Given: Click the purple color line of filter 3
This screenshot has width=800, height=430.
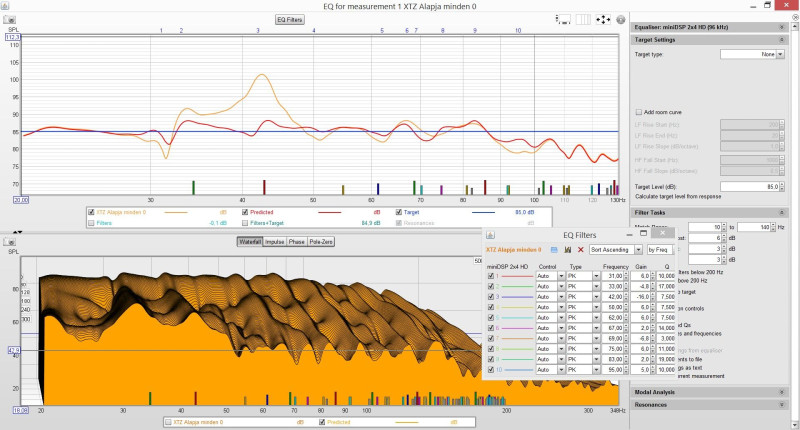Looking at the screenshot, I should pyautogui.click(x=518, y=296).
